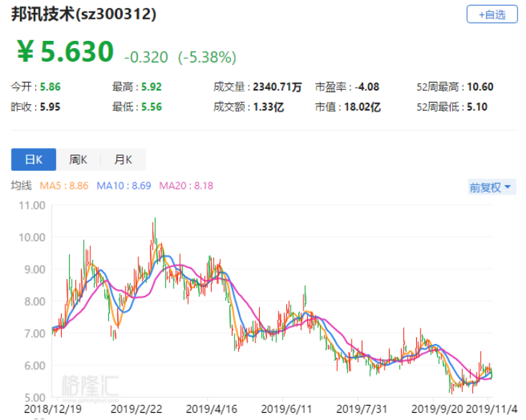Viewport: 526px width, 420px height.
Task: Add stock to watchlist with +自选 button
Action: [x=492, y=14]
